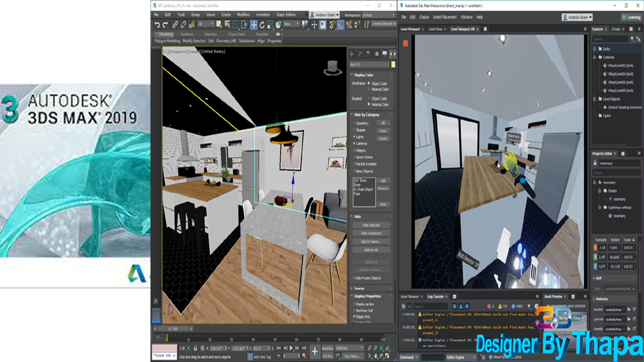Viewport: 644px width, 362px height.
Task: Open the key filter Selected dropdown
Action: [349, 348]
